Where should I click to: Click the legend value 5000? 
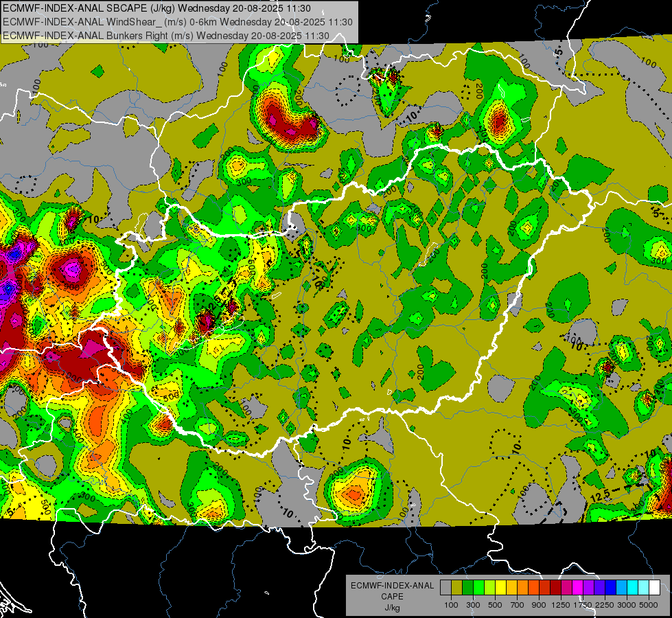click(649, 605)
